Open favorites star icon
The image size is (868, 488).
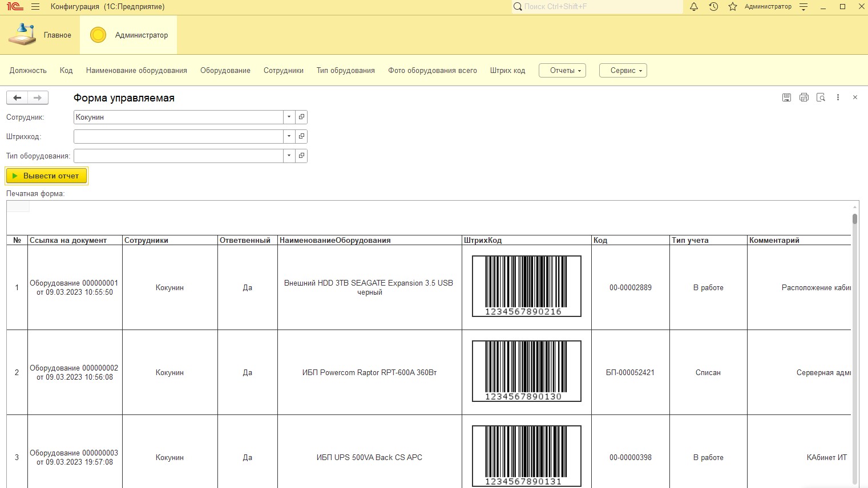[x=733, y=7]
